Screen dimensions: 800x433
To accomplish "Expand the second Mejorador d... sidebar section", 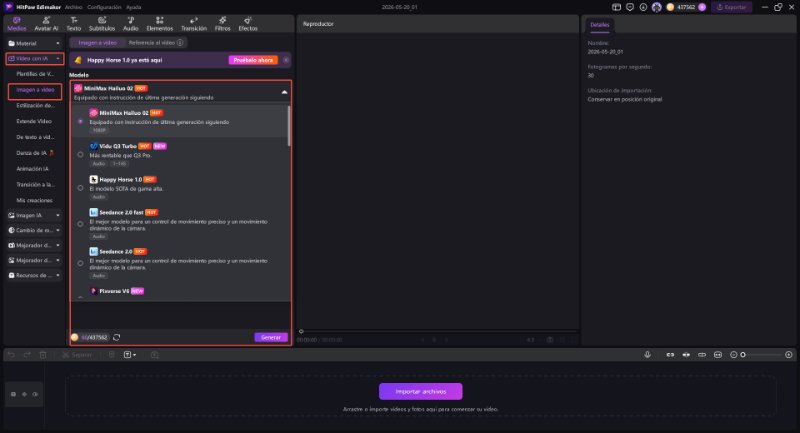I will [x=34, y=260].
